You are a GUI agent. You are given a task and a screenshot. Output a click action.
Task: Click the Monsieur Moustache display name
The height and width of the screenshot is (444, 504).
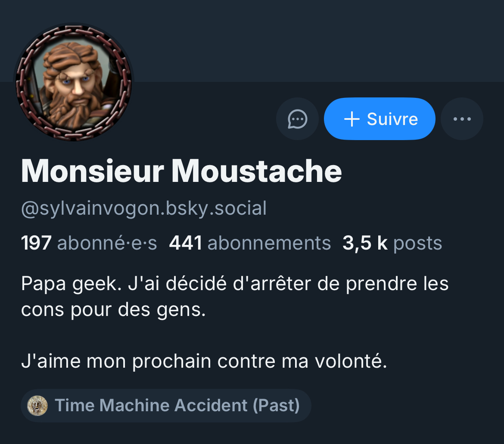pos(181,172)
